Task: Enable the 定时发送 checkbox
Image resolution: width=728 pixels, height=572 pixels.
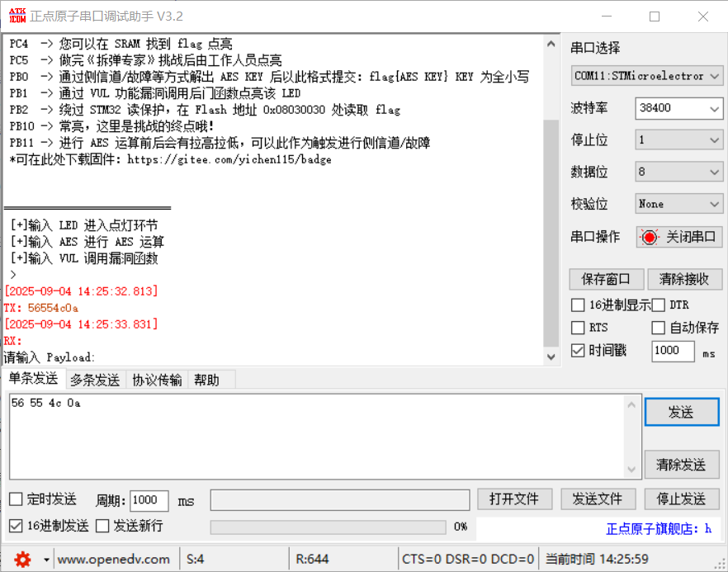Action: tap(17, 499)
